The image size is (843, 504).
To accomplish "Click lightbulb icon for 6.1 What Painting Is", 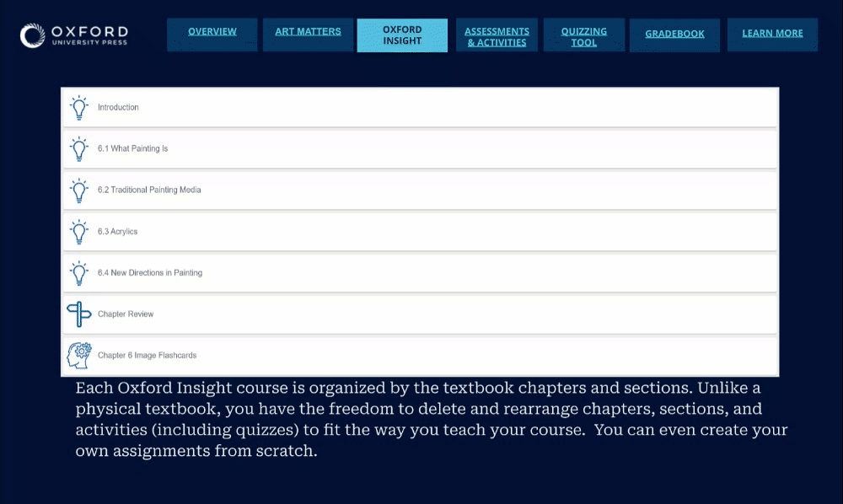I will [x=78, y=149].
